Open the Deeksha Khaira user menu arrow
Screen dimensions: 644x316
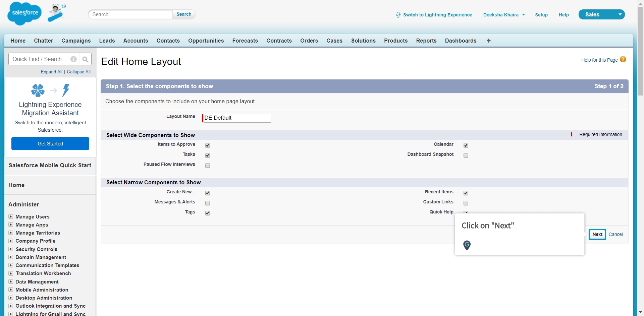pyautogui.click(x=524, y=15)
